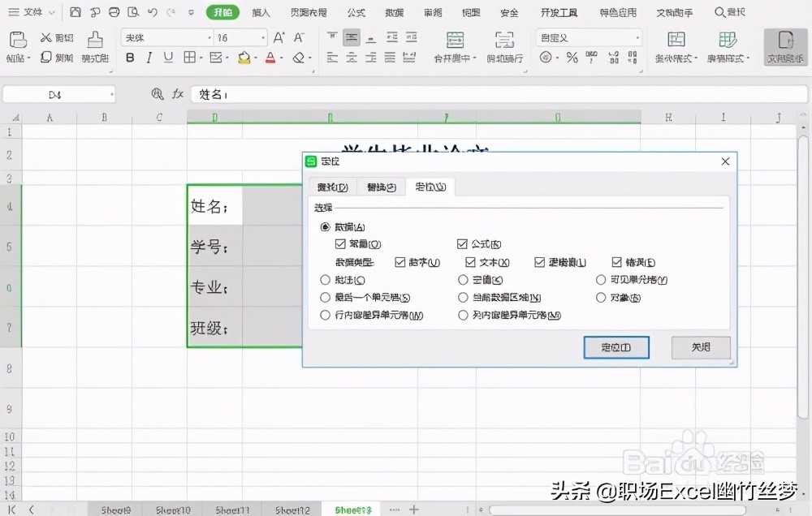Open the 插入 ribbon tab
Viewport: 812px width, 516px height.
[x=260, y=12]
